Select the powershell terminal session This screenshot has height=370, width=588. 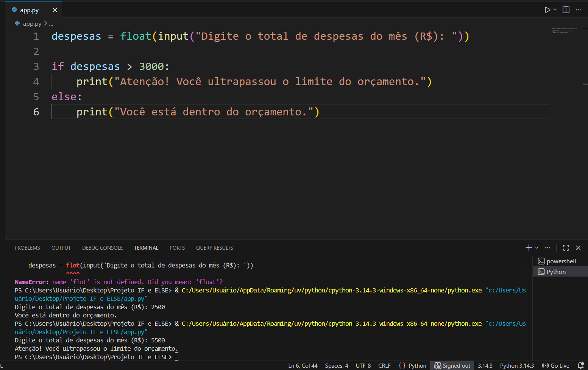pyautogui.click(x=560, y=261)
